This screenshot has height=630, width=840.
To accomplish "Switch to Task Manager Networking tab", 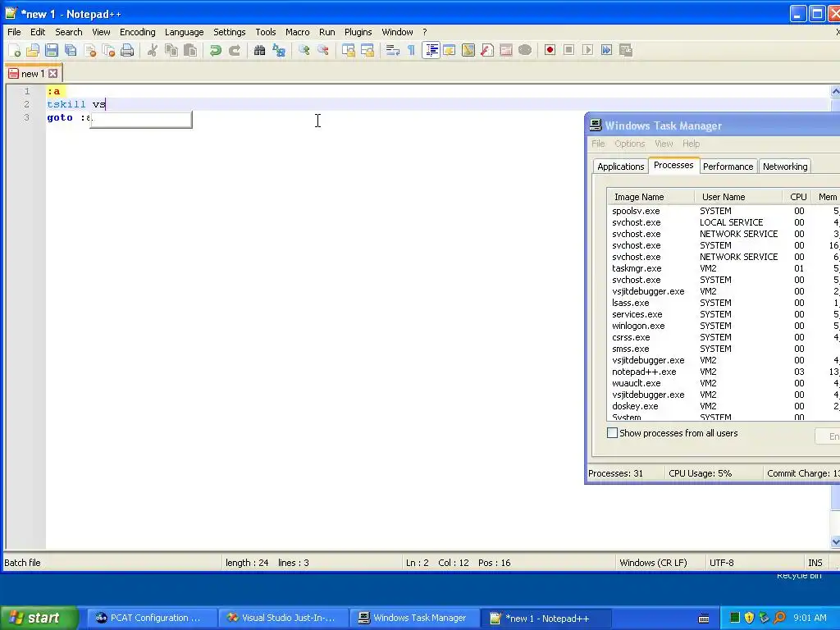I will (x=785, y=167).
